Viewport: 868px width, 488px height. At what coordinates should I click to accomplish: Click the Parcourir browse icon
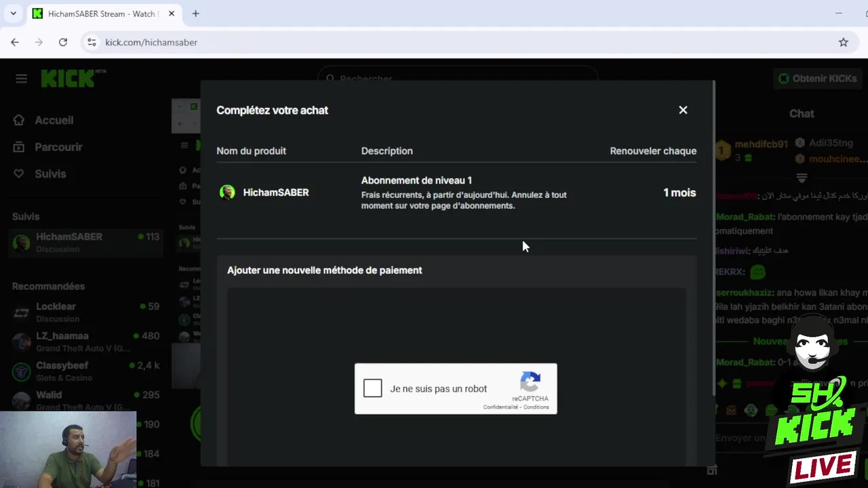[x=19, y=147]
